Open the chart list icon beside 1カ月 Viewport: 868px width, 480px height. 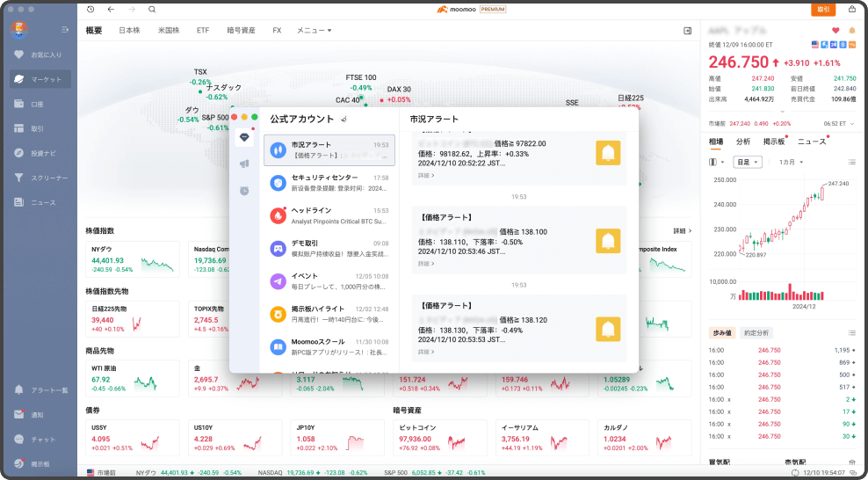coord(852,163)
